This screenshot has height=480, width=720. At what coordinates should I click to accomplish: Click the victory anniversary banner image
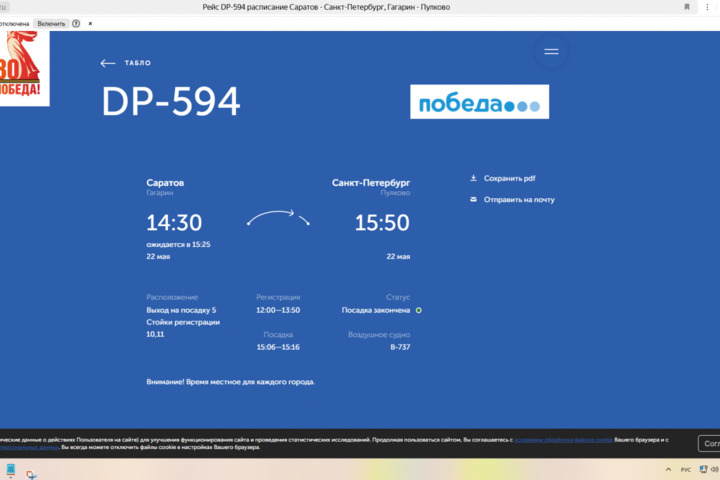(x=24, y=68)
